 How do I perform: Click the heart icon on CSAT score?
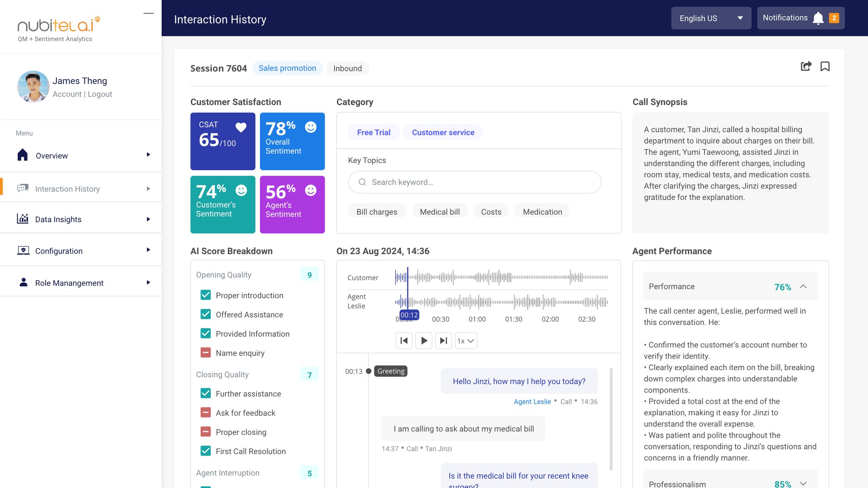(x=241, y=127)
